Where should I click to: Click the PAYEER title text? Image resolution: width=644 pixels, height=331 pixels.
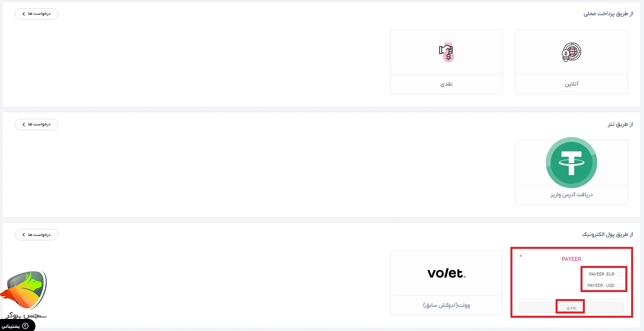tap(571, 259)
